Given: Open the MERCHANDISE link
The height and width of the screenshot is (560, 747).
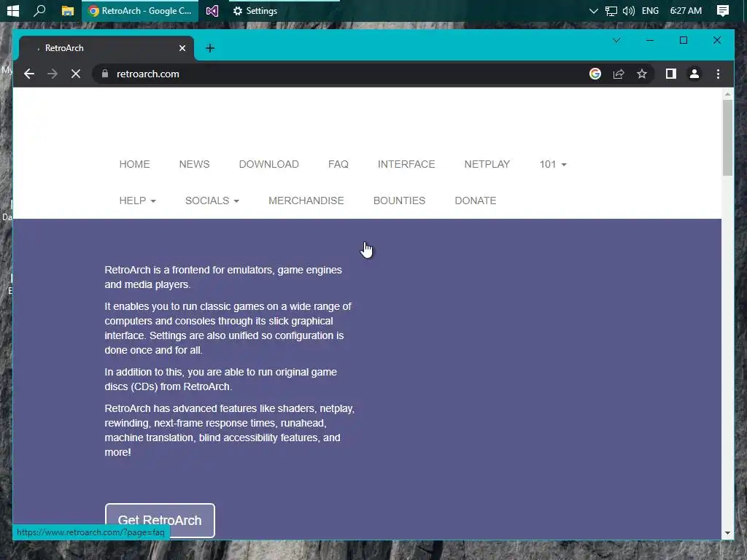Looking at the screenshot, I should click(306, 201).
